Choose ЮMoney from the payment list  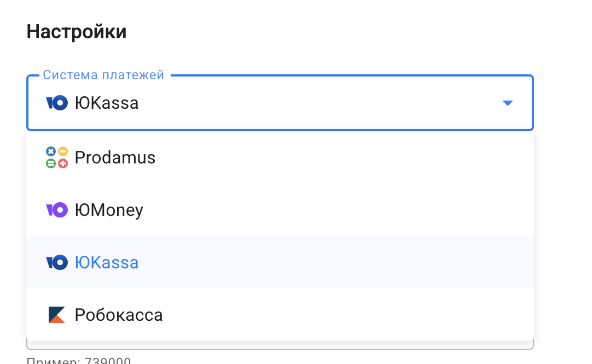[280, 210]
